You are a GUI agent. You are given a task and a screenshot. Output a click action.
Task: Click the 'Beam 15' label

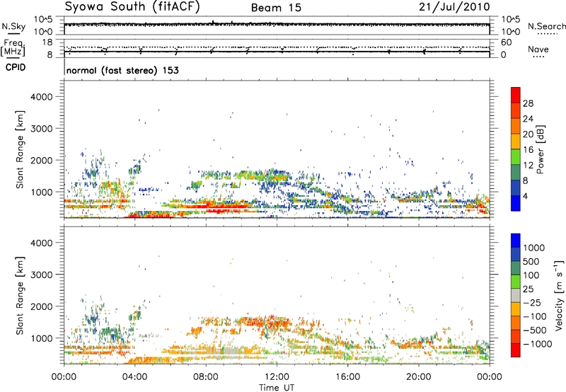pyautogui.click(x=276, y=8)
